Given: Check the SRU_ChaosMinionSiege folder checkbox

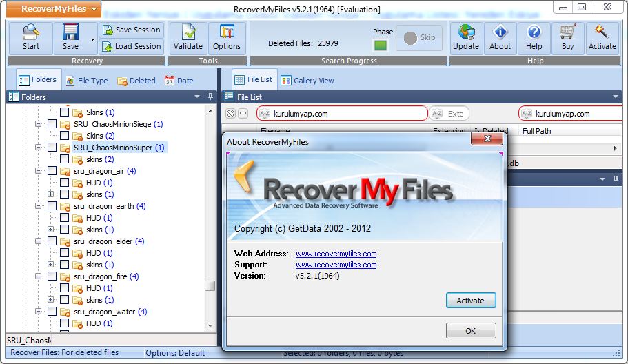Looking at the screenshot, I should click(52, 123).
